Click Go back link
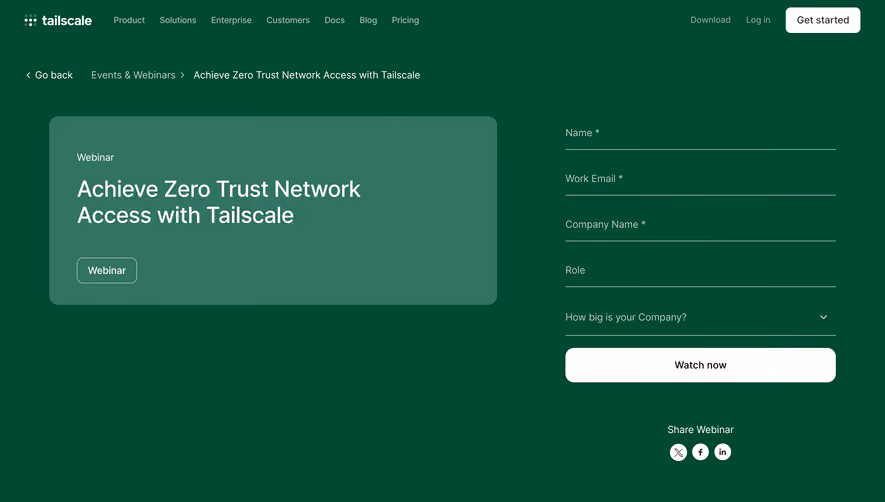Image resolution: width=885 pixels, height=502 pixels. pyautogui.click(x=49, y=75)
